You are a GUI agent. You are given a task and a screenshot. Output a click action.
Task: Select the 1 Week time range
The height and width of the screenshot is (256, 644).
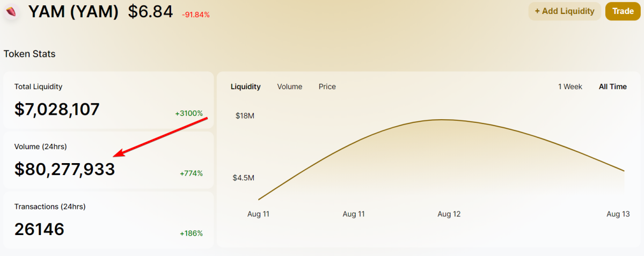click(x=570, y=86)
